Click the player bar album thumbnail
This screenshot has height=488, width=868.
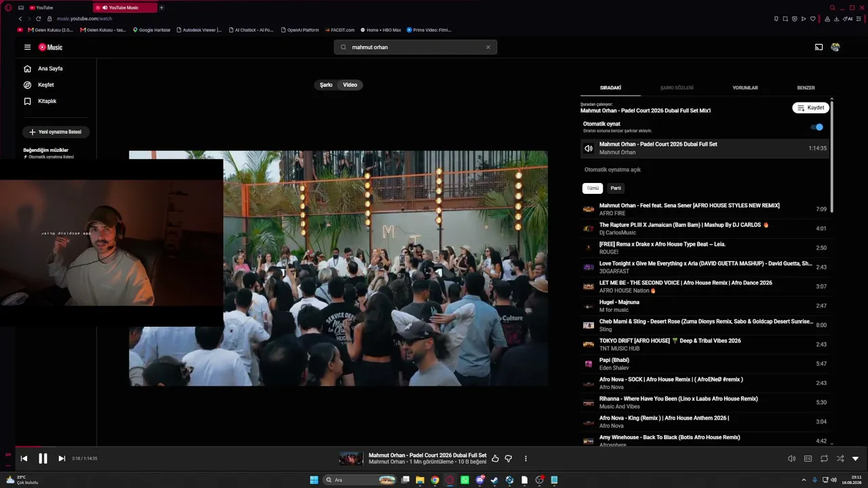pos(351,459)
